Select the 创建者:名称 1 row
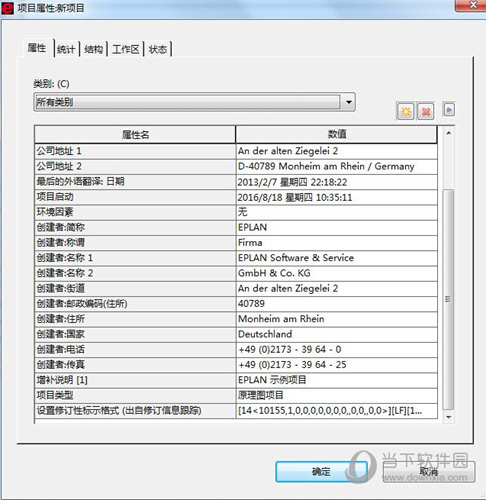 pos(236,258)
